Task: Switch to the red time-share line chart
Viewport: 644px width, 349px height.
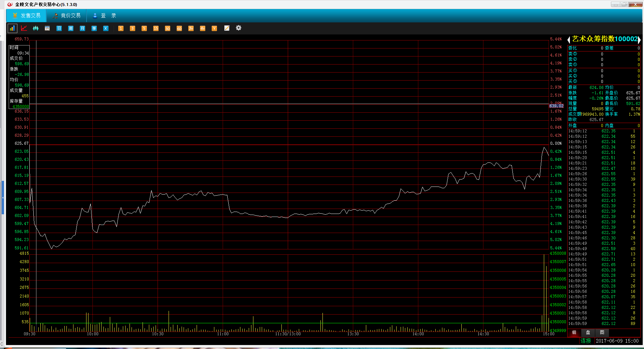Action: tap(24, 28)
